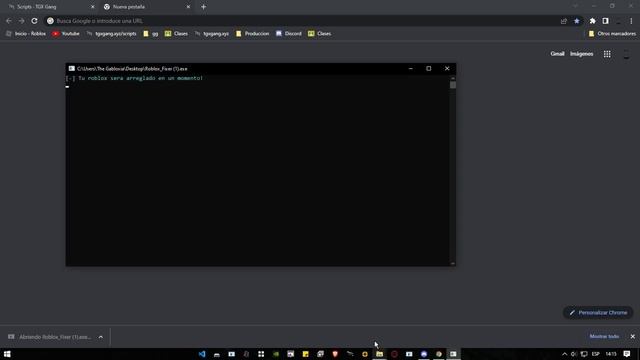Open the Discord bookmark

[289, 33]
